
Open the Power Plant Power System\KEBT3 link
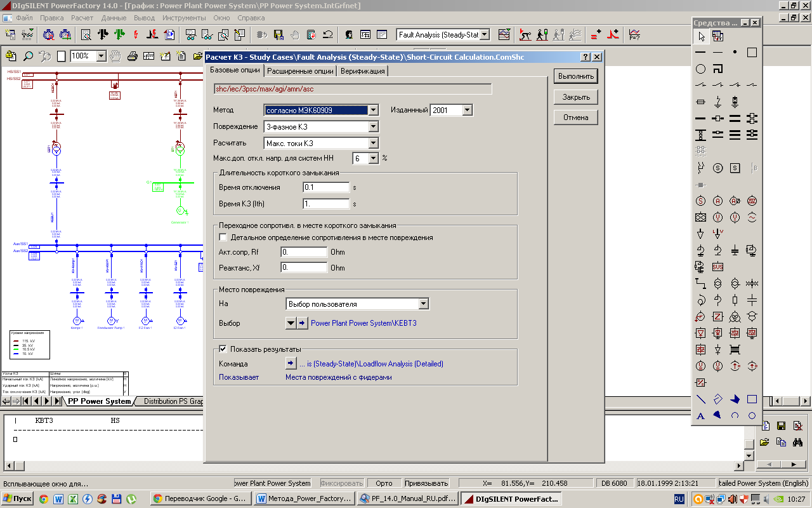click(x=363, y=323)
